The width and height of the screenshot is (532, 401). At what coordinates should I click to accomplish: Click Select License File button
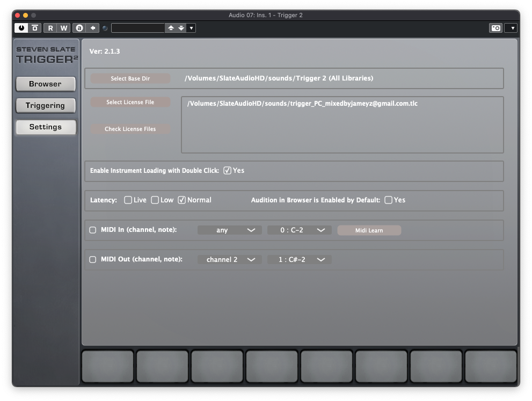(130, 102)
